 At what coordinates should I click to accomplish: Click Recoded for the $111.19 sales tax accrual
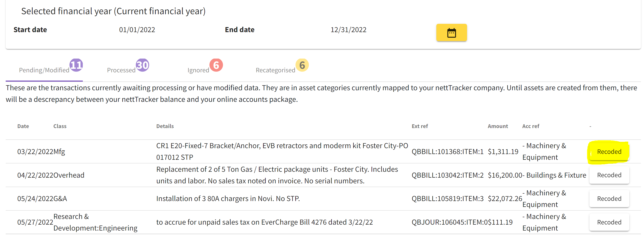(609, 222)
